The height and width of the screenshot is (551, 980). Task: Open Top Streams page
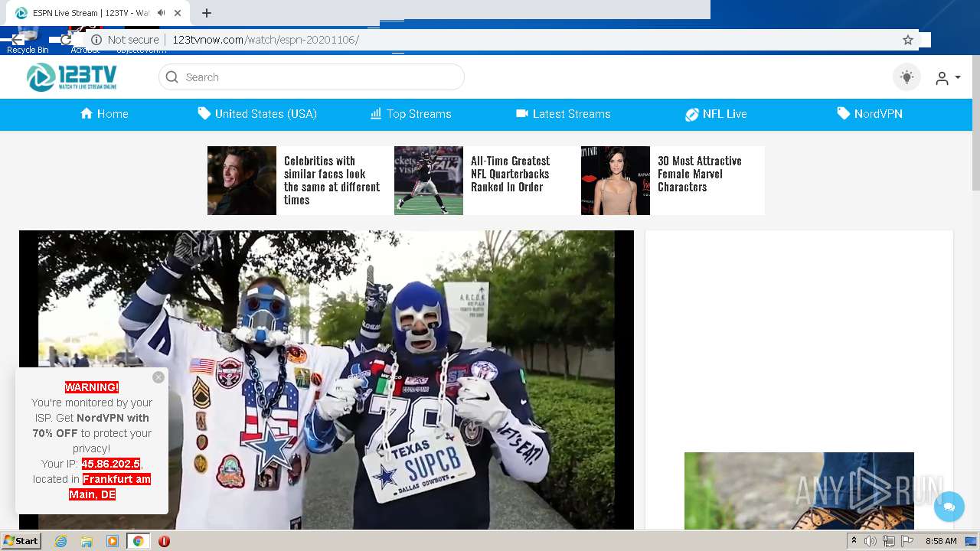(410, 114)
